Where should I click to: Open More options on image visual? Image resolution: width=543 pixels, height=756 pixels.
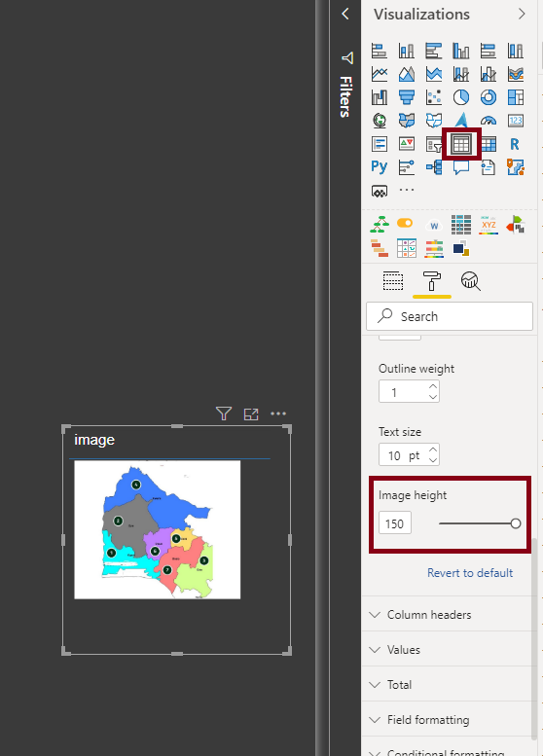pyautogui.click(x=278, y=414)
